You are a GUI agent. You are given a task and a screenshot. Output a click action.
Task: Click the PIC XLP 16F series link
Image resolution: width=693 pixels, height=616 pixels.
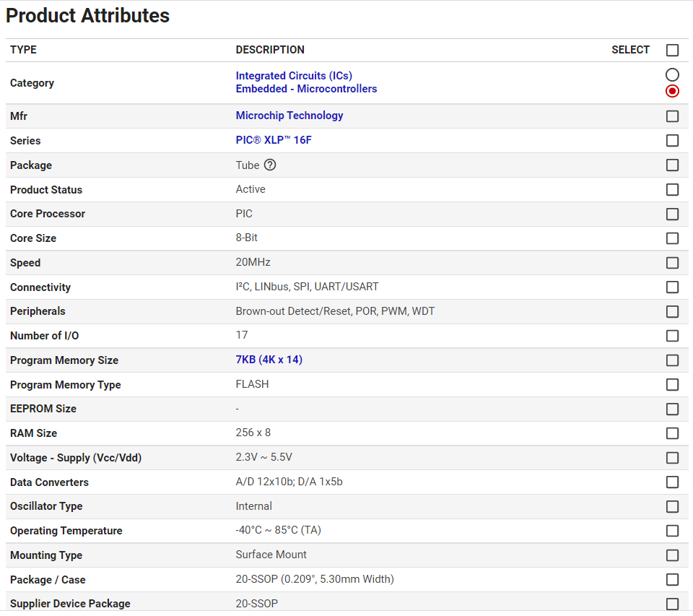click(274, 140)
